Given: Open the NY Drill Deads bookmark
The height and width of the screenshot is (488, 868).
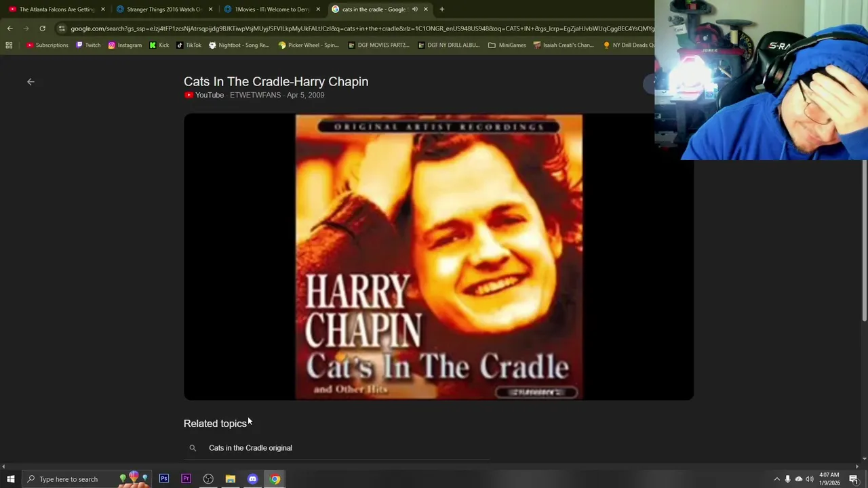Looking at the screenshot, I should click(x=629, y=45).
